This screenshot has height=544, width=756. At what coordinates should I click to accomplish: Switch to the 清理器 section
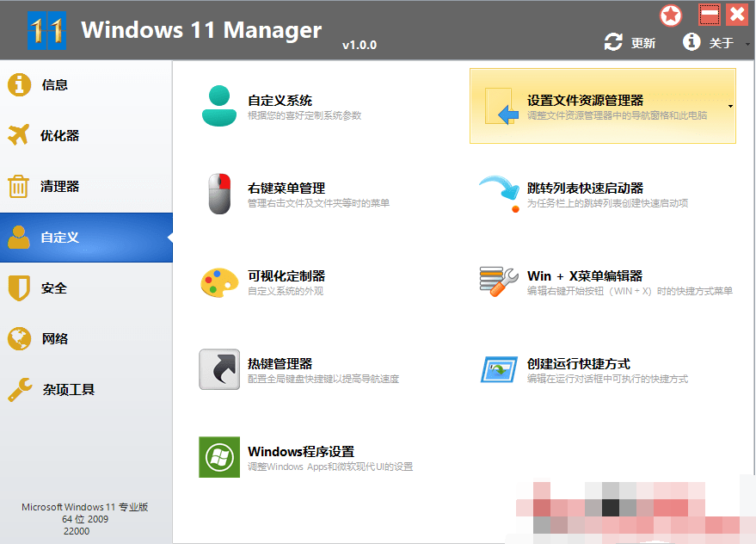pos(86,186)
